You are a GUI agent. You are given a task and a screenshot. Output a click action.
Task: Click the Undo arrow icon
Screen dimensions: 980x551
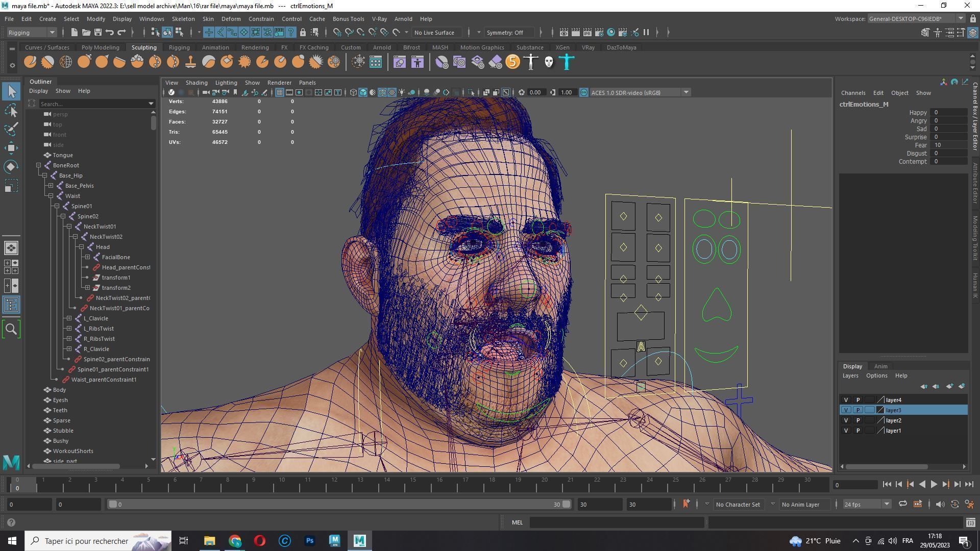(x=109, y=32)
